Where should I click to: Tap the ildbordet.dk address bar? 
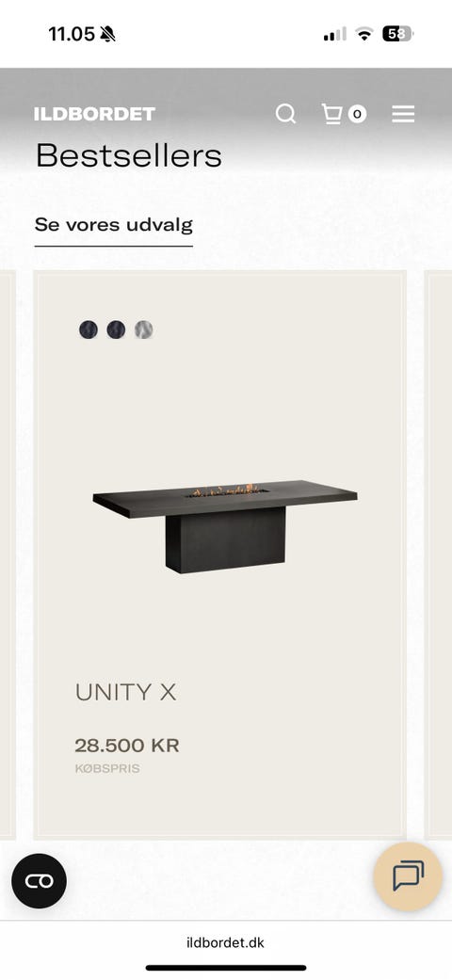coord(225,942)
